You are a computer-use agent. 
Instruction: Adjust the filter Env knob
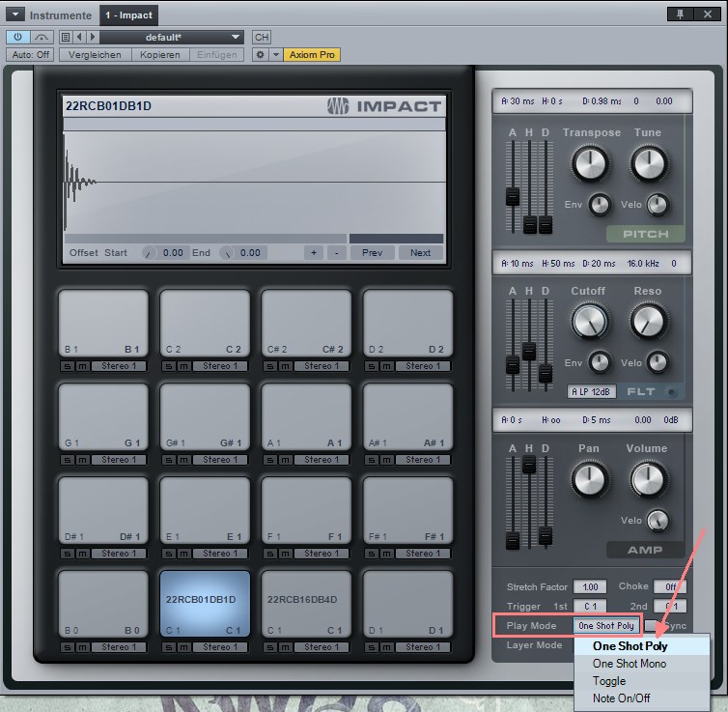point(600,362)
